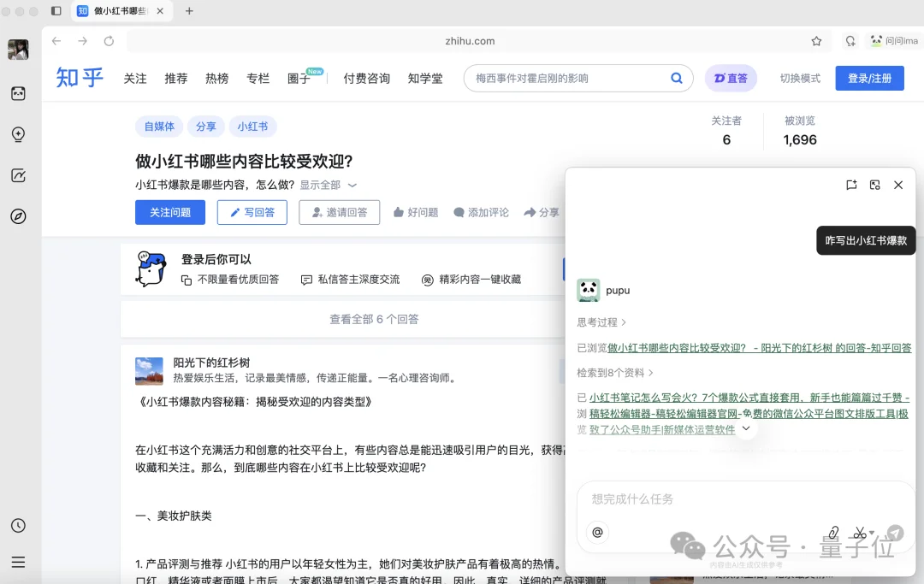Click the search magnifier on Zhihu
The height and width of the screenshot is (584, 924).
coord(676,78)
